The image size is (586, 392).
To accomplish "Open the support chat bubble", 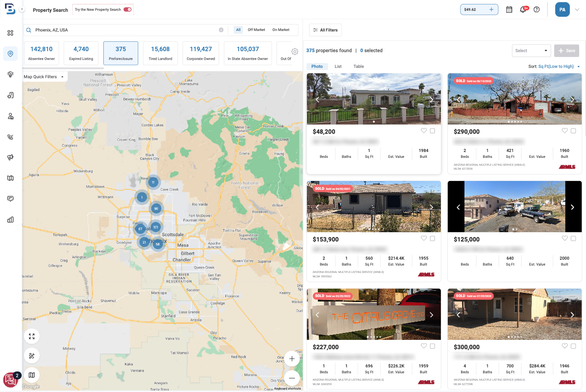I will point(10,380).
